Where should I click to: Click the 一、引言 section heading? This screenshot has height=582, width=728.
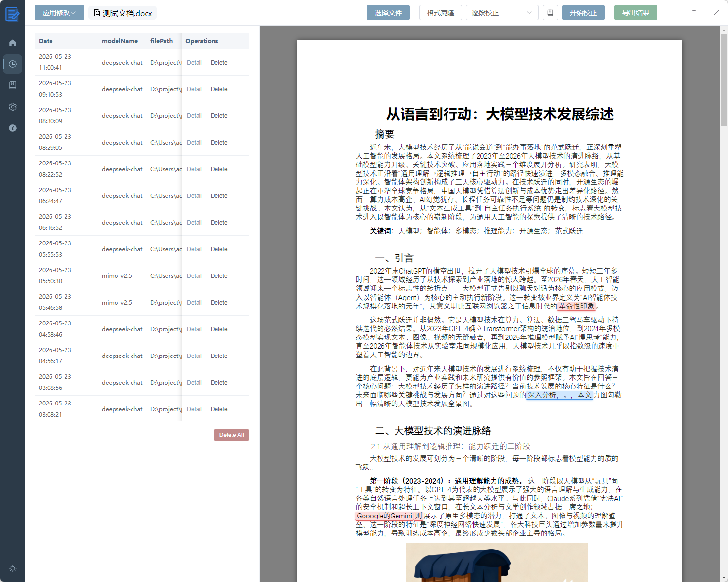click(x=394, y=258)
